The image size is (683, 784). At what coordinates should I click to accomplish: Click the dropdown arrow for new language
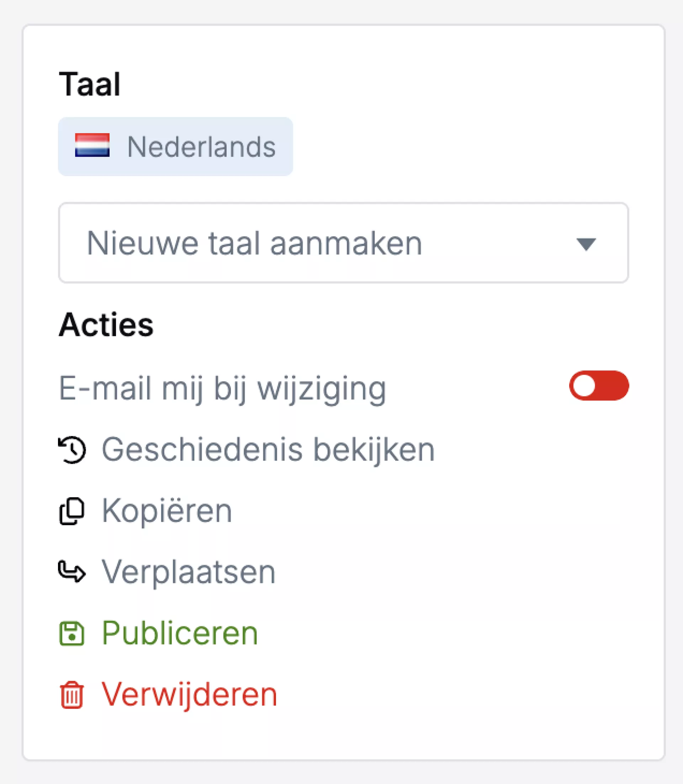tap(586, 244)
